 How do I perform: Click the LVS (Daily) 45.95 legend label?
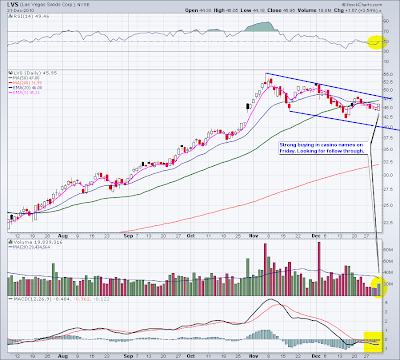click(x=32, y=73)
